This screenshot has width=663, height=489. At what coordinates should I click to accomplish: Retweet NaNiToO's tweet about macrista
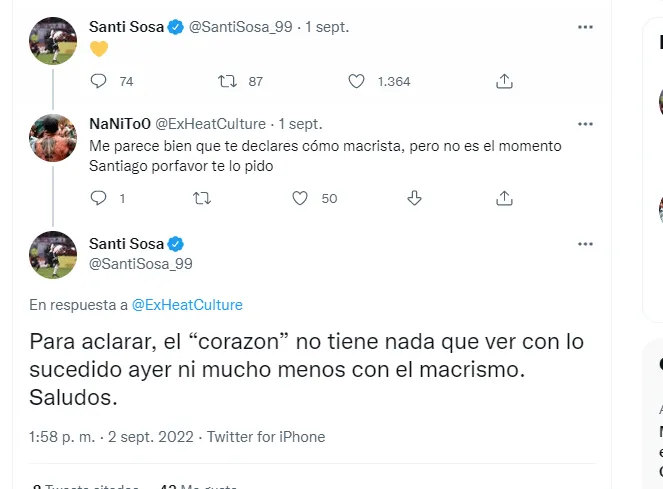[202, 198]
